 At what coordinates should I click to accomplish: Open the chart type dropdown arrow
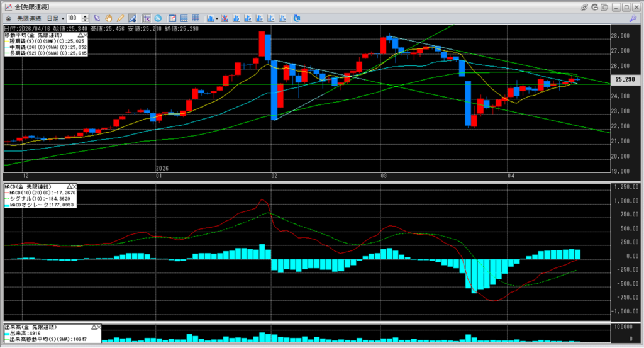point(216,18)
